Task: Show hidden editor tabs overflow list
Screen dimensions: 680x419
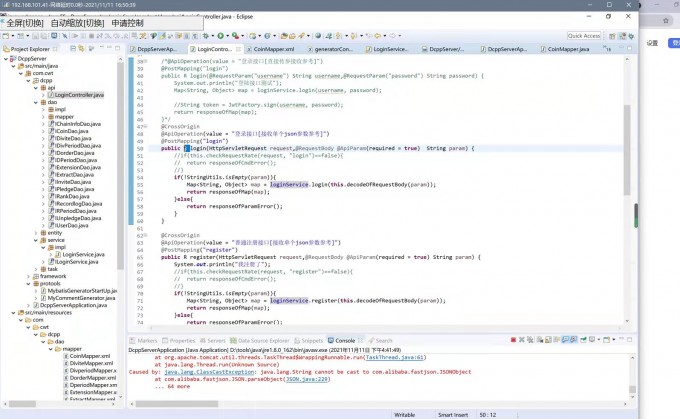Action: point(607,49)
